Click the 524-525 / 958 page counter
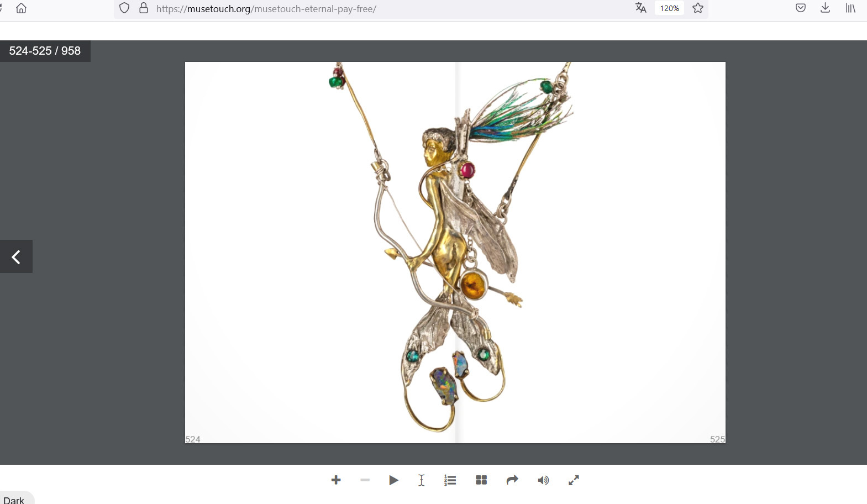Viewport: 867px width, 504px height. 45,51
